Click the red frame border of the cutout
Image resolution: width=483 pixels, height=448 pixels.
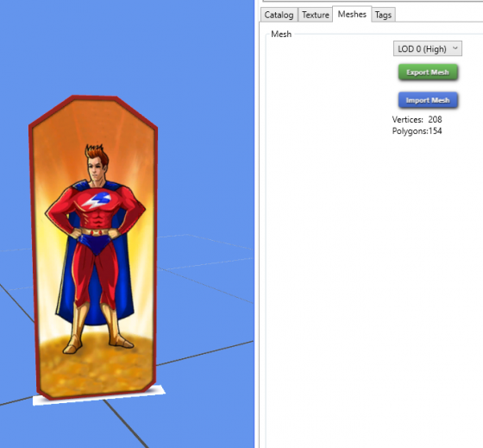click(x=31, y=247)
